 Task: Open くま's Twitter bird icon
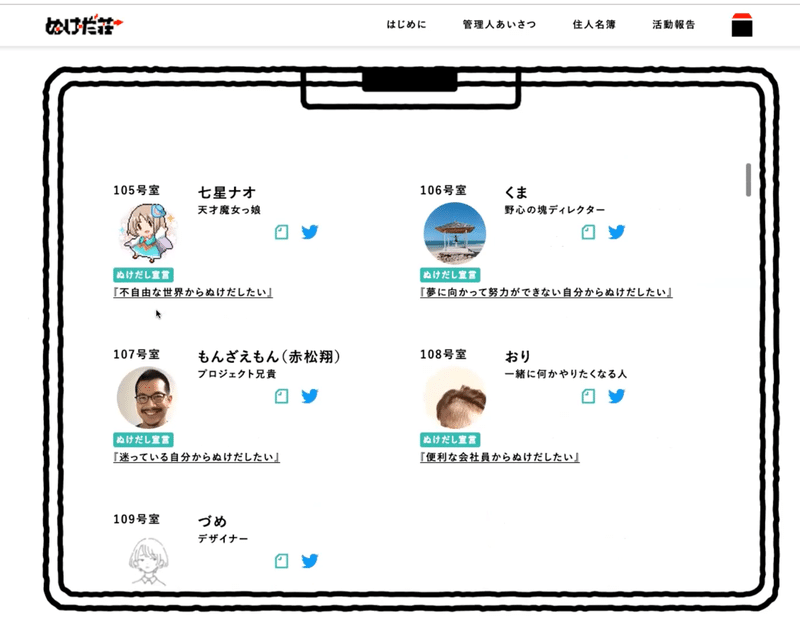click(616, 232)
